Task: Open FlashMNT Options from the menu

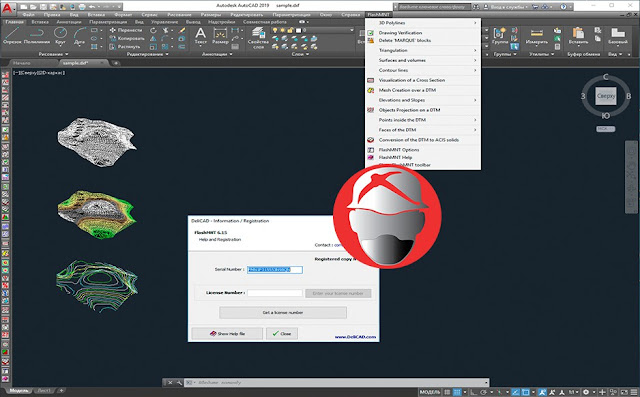Action: coord(423,150)
